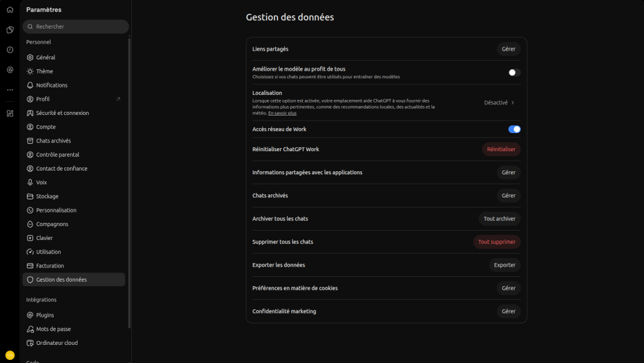
Task: Click the settings sidebar scrollbar
Action: point(129,182)
